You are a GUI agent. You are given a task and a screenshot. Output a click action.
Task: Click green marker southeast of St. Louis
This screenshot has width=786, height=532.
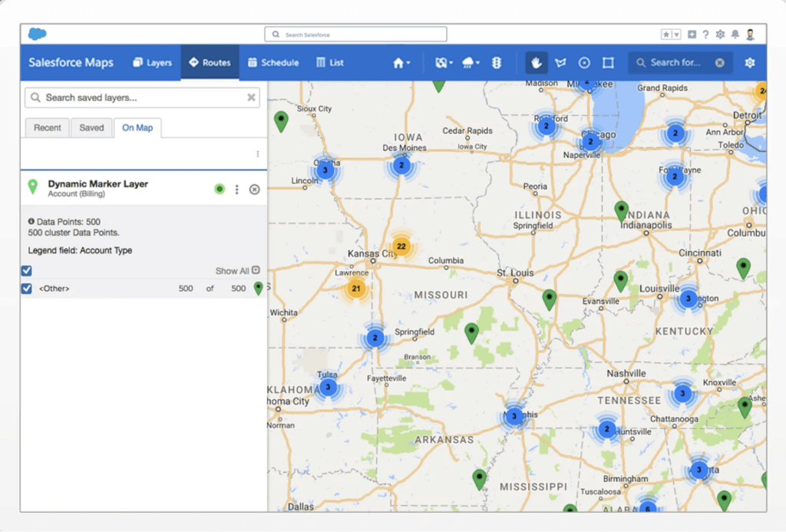(550, 300)
